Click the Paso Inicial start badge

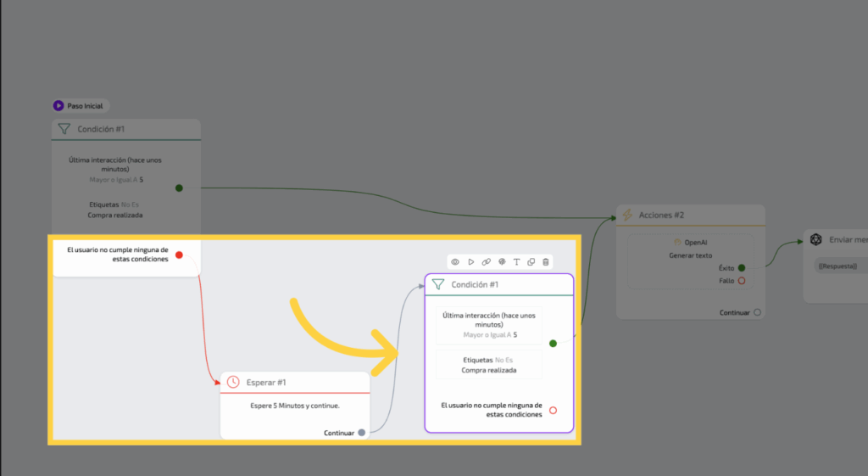(x=81, y=106)
